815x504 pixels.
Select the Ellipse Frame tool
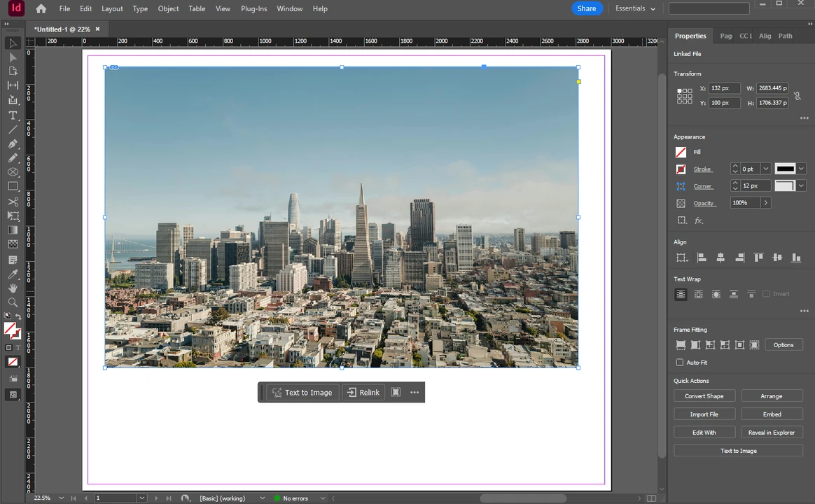pos(13,172)
